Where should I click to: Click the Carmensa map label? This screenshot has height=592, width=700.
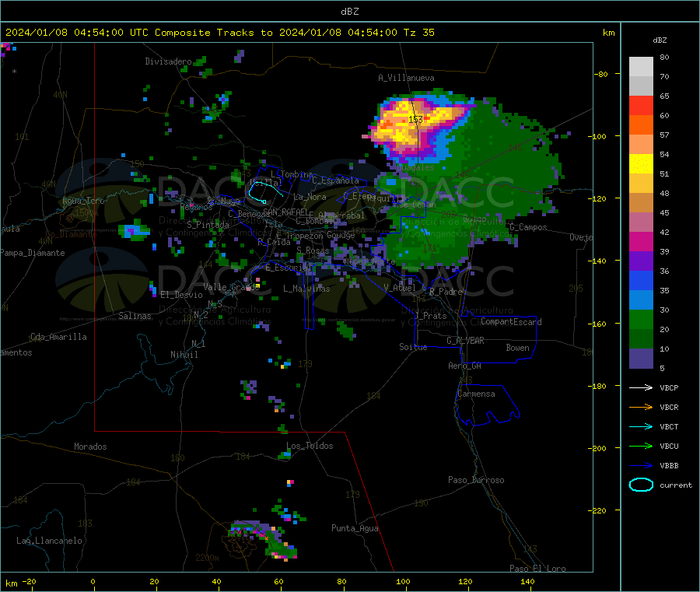click(476, 394)
